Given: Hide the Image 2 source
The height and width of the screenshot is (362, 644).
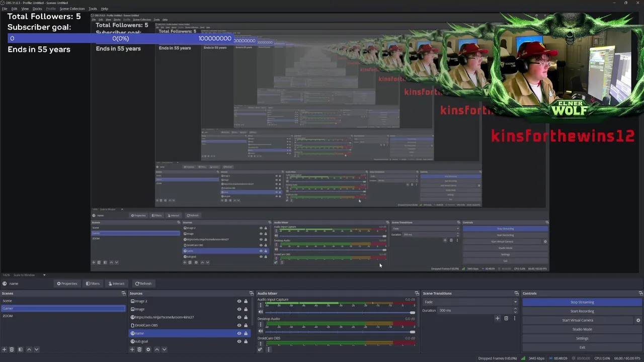Looking at the screenshot, I should click(x=239, y=301).
